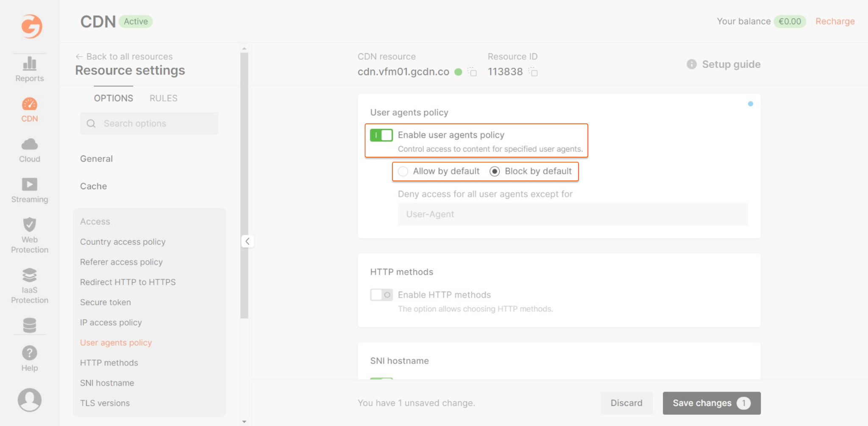
Task: Click the Gcore logo icon
Action: [x=30, y=26]
